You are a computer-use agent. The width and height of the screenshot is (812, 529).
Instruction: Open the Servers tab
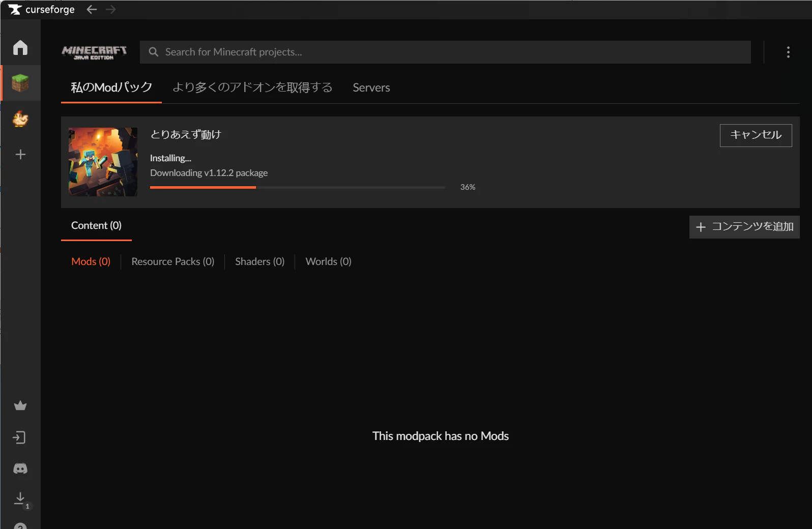point(371,87)
